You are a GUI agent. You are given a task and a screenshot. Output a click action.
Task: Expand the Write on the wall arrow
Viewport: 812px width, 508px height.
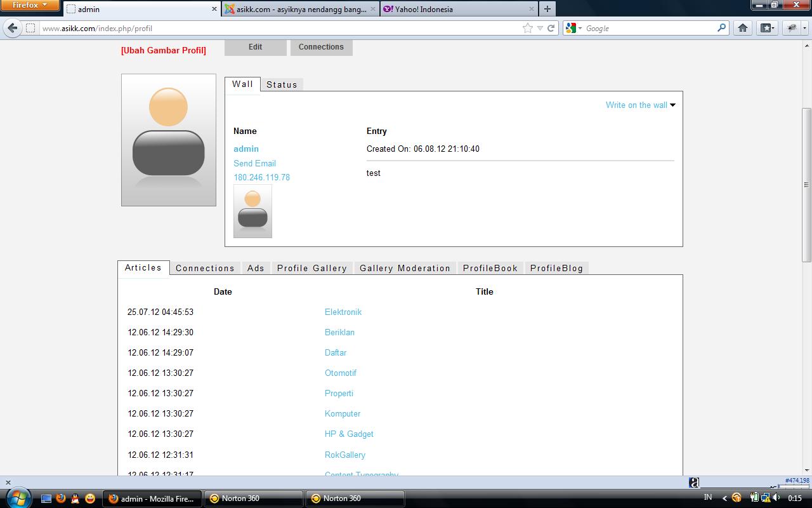pyautogui.click(x=673, y=105)
